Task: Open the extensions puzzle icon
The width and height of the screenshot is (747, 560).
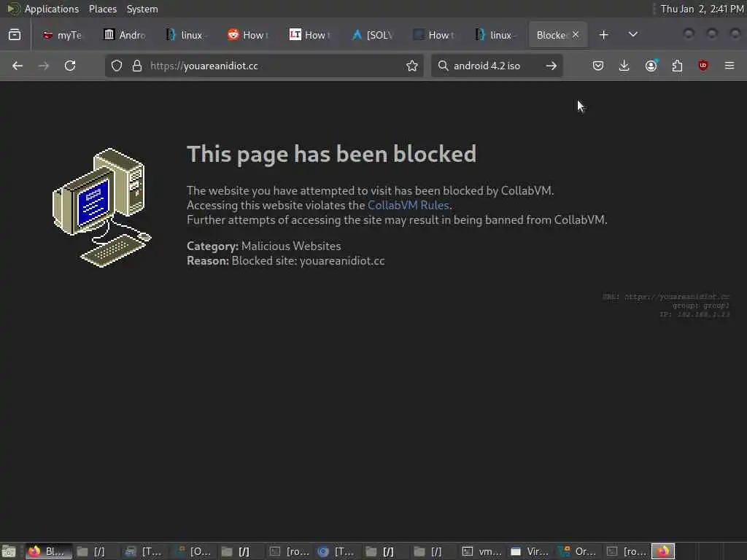Action: pos(677,66)
